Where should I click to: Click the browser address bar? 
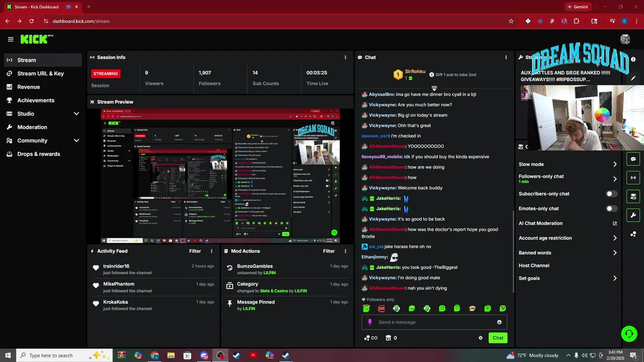click(277, 21)
